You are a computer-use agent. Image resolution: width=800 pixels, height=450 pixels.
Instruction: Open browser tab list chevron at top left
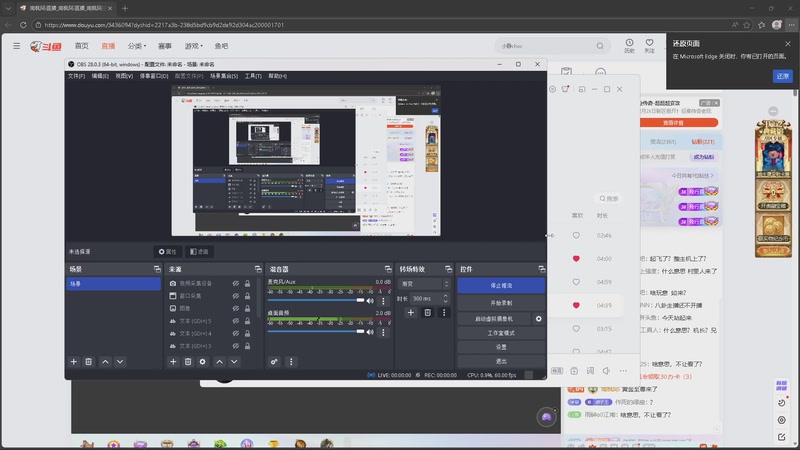point(8,9)
